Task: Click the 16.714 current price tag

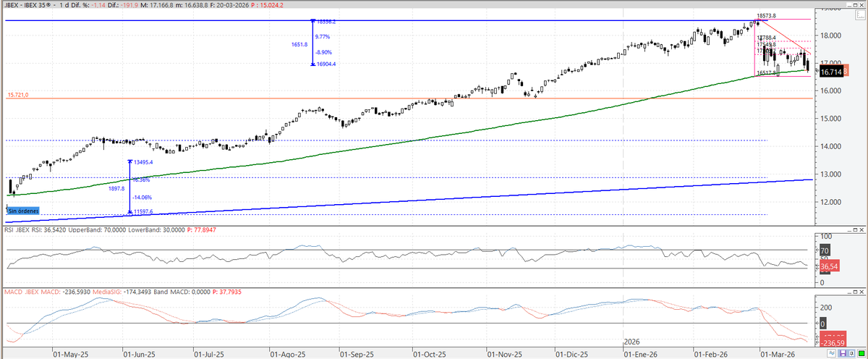Action: point(831,72)
